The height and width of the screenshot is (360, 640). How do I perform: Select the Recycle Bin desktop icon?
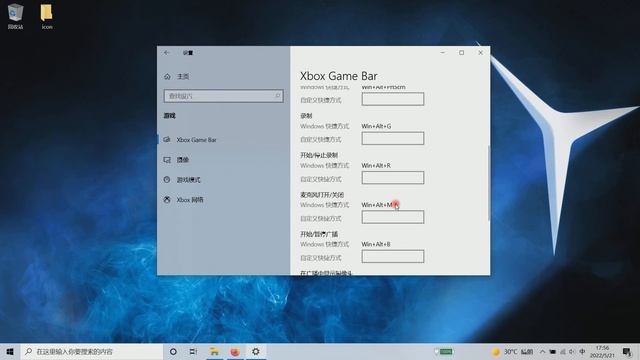[x=16, y=16]
